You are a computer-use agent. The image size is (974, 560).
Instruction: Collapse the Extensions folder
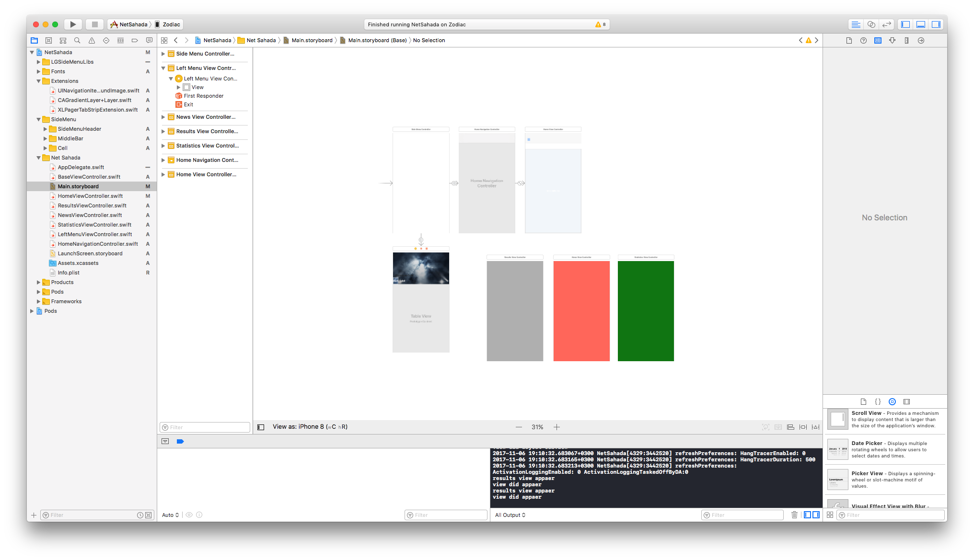[39, 81]
